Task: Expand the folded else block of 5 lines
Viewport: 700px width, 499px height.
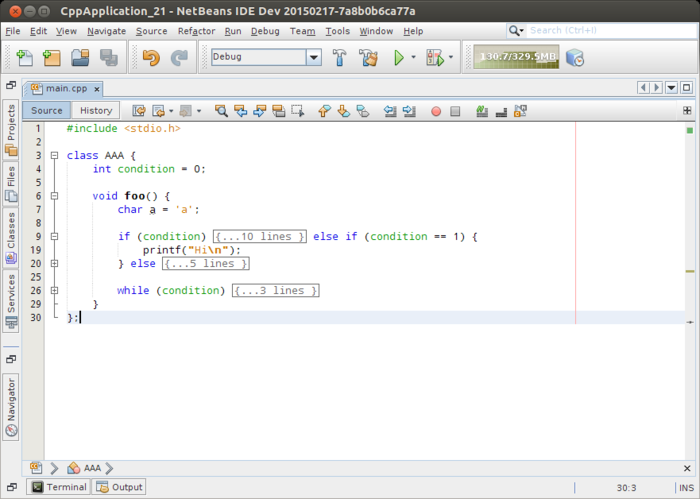Action: click(205, 264)
